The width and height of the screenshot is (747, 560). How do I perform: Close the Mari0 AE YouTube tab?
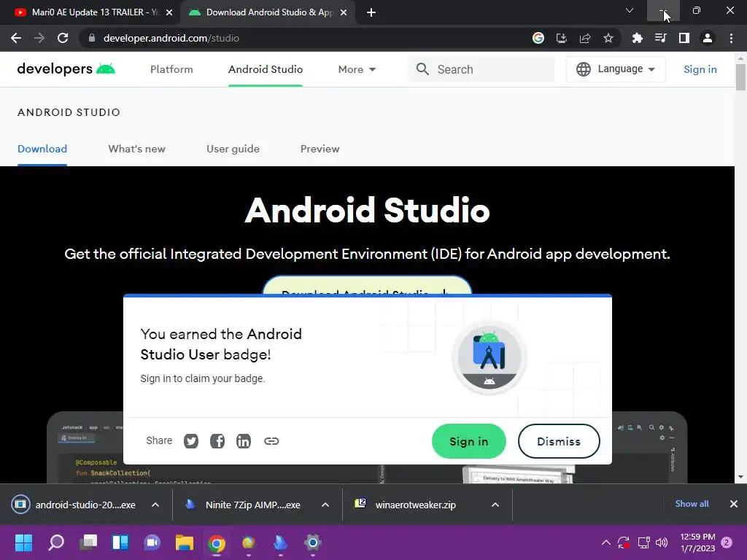coord(169,12)
